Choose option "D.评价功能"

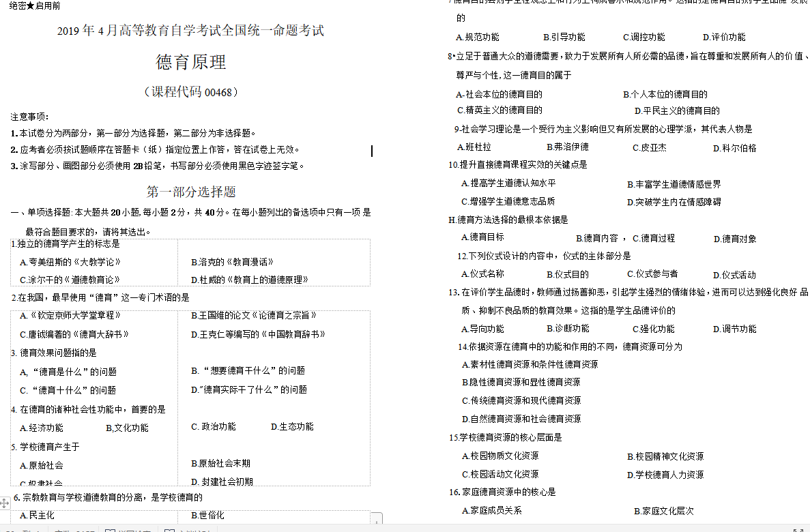click(724, 38)
